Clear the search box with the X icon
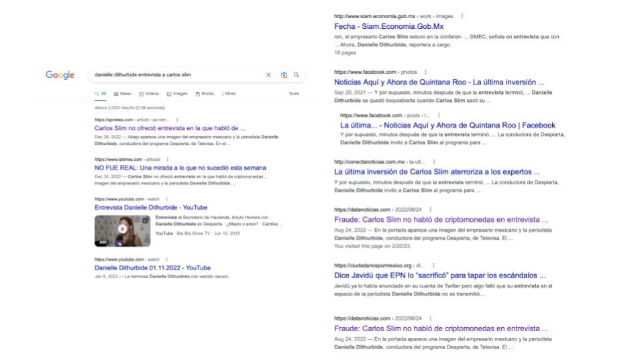 tap(268, 75)
